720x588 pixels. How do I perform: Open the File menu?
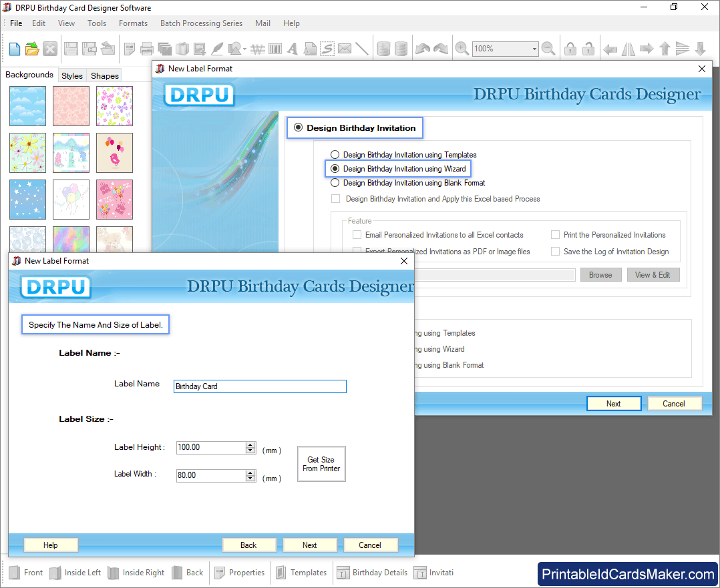(16, 23)
